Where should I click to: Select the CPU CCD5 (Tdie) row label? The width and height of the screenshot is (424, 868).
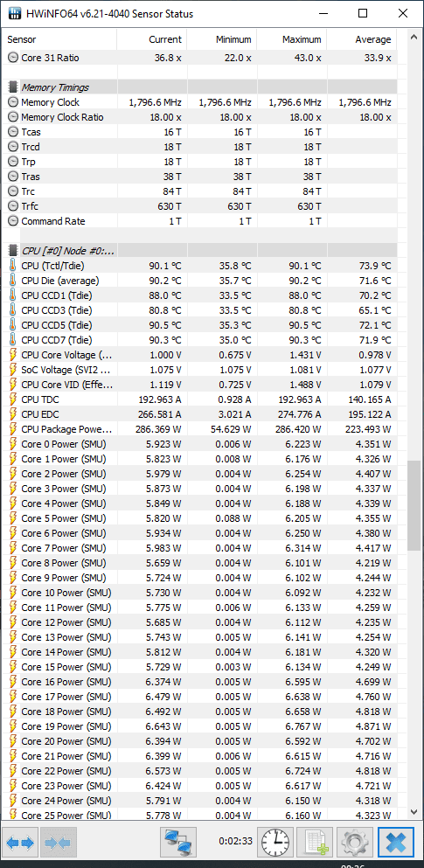57,325
